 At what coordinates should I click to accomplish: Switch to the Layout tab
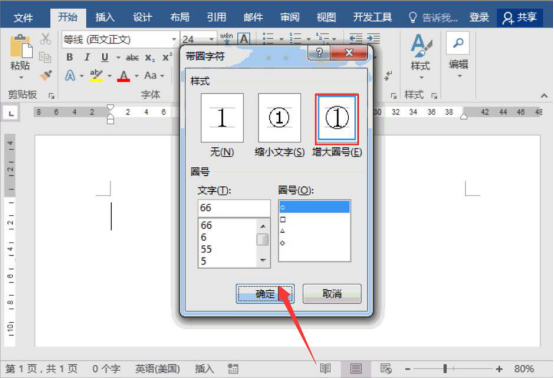click(x=179, y=17)
